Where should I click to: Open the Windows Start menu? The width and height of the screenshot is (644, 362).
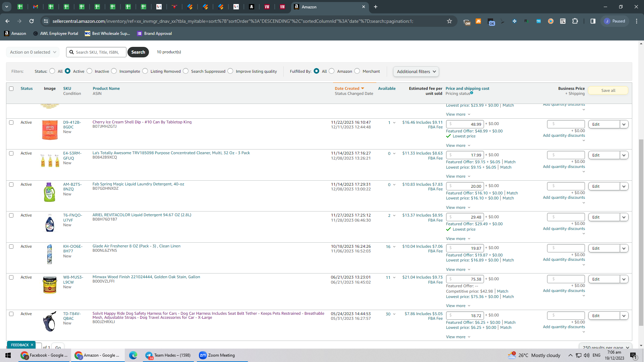8,355
